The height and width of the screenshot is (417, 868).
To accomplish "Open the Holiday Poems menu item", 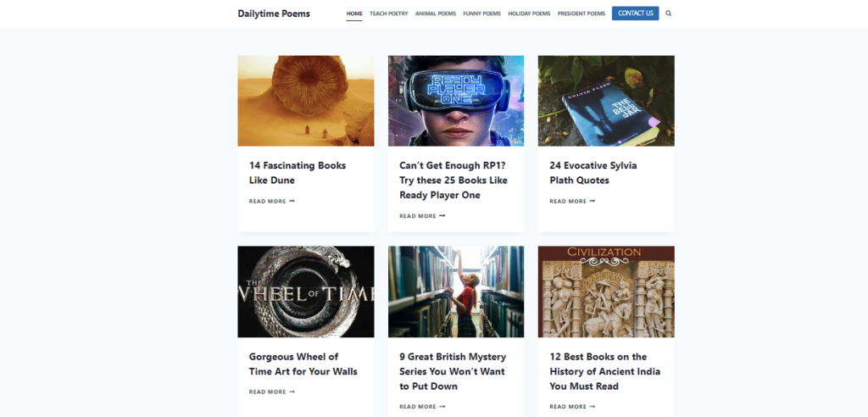I will (x=529, y=14).
